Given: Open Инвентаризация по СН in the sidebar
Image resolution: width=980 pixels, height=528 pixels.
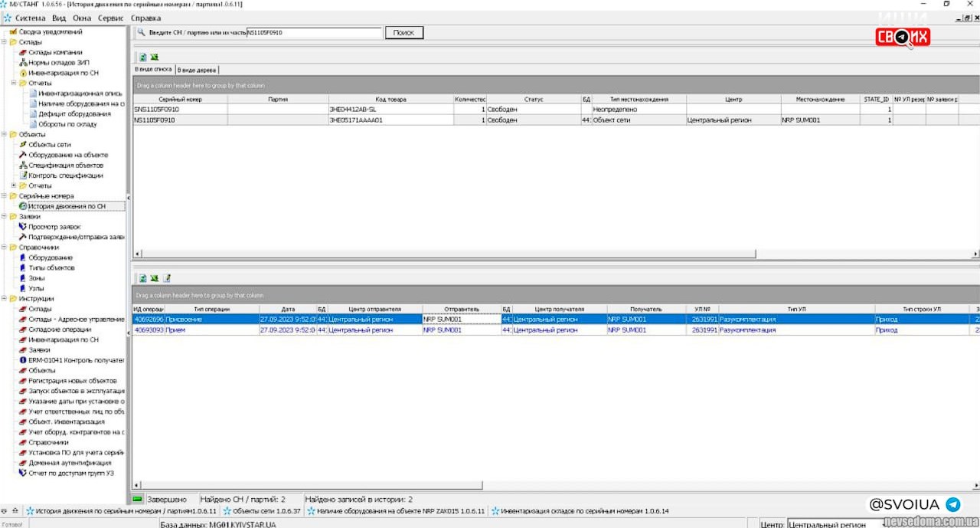Looking at the screenshot, I should pos(63,73).
